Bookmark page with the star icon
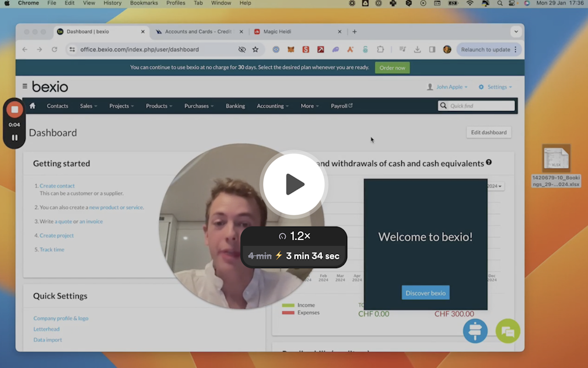Image resolution: width=588 pixels, height=368 pixels. tap(256, 50)
